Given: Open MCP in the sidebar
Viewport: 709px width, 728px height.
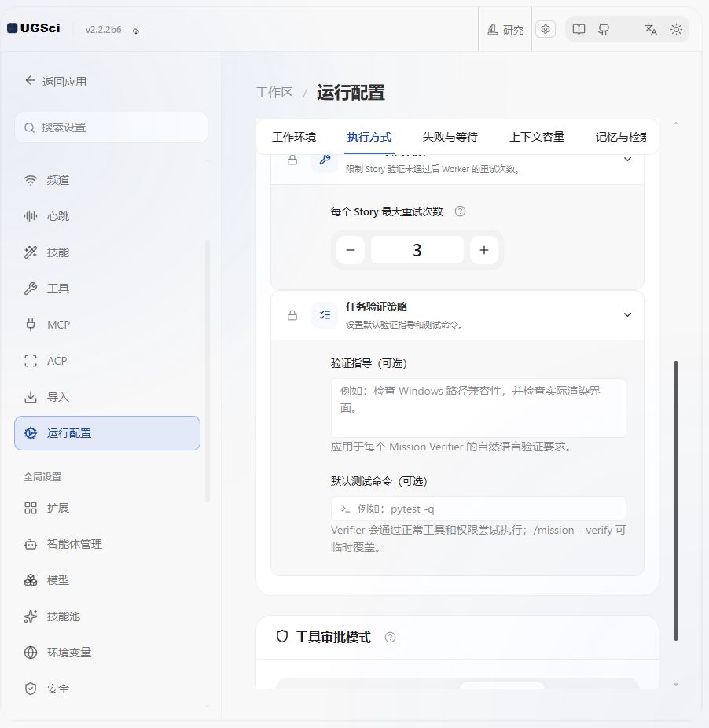Looking at the screenshot, I should pos(107,325).
